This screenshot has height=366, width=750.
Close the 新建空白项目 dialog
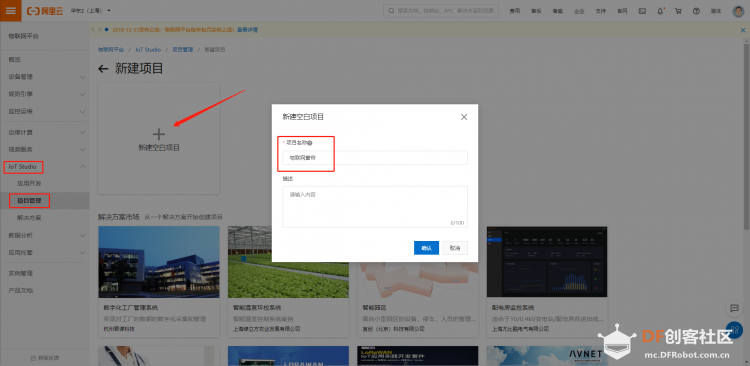coord(463,117)
